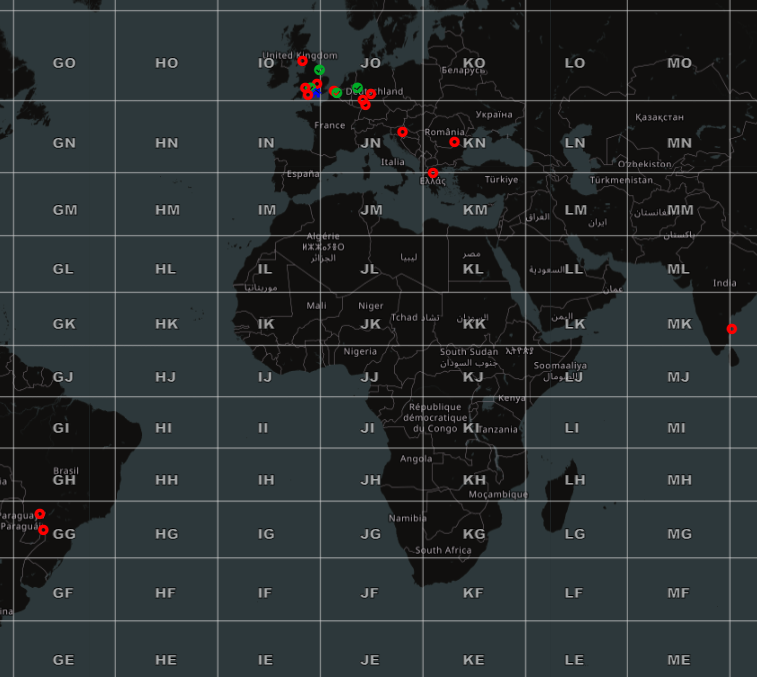757x677 pixels.
Task: Click the KM grid square label
Action: [476, 210]
